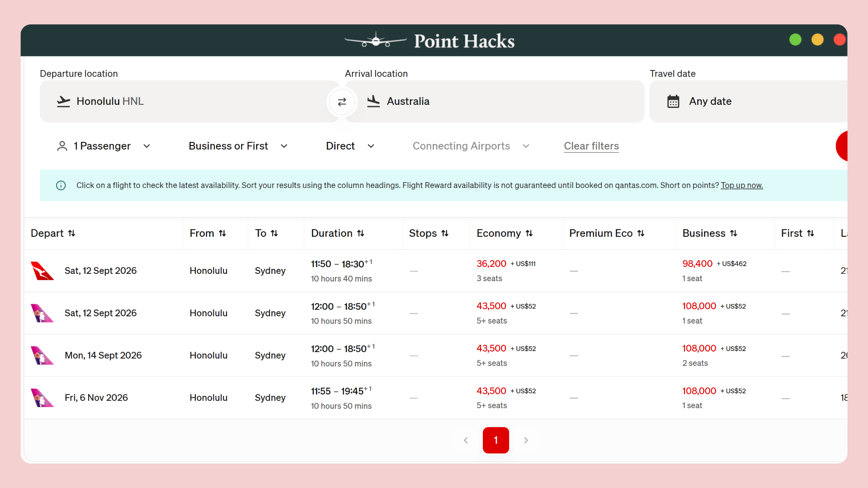Image resolution: width=868 pixels, height=488 pixels.
Task: Click the 3 seats Economy availability
Action: (x=489, y=279)
